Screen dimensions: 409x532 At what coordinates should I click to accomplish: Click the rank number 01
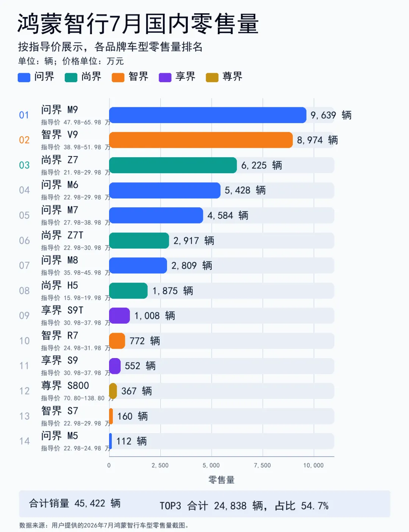[x=24, y=115]
